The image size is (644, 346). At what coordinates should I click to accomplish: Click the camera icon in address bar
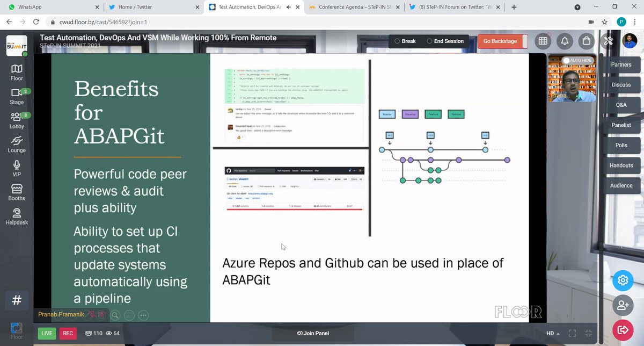pos(591,23)
